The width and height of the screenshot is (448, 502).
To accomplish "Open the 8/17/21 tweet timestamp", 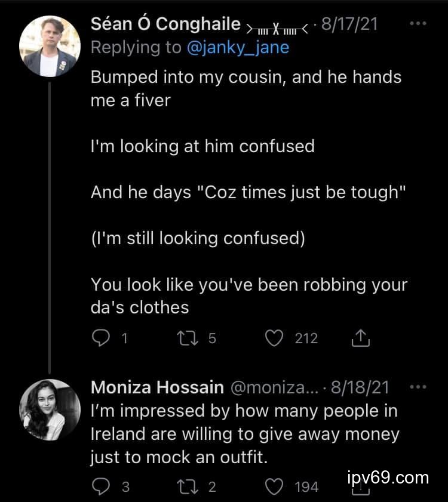I will point(349,25).
